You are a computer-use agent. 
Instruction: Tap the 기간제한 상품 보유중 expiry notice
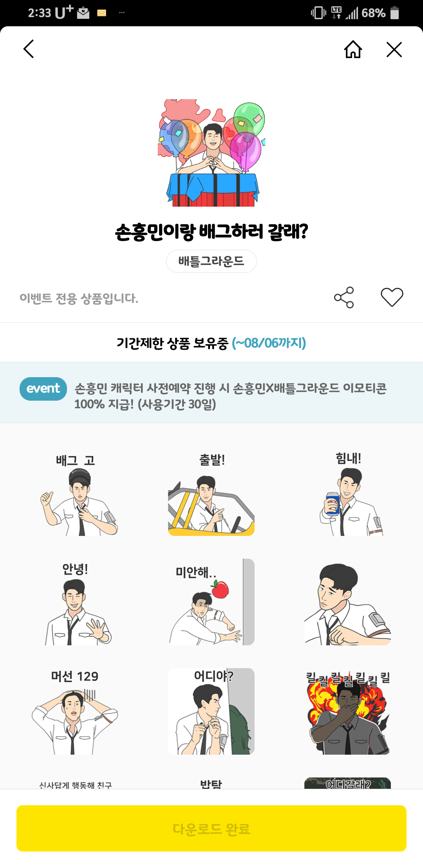coord(211,343)
